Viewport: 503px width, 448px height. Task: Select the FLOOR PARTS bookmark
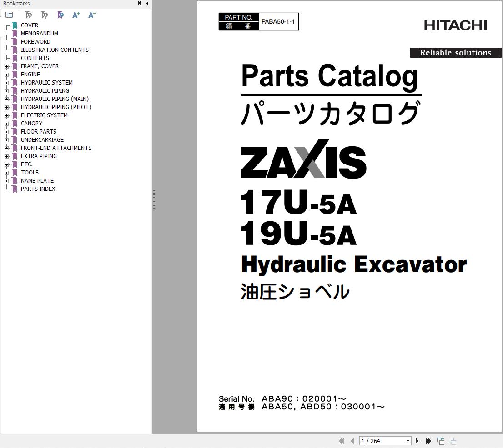coord(39,131)
